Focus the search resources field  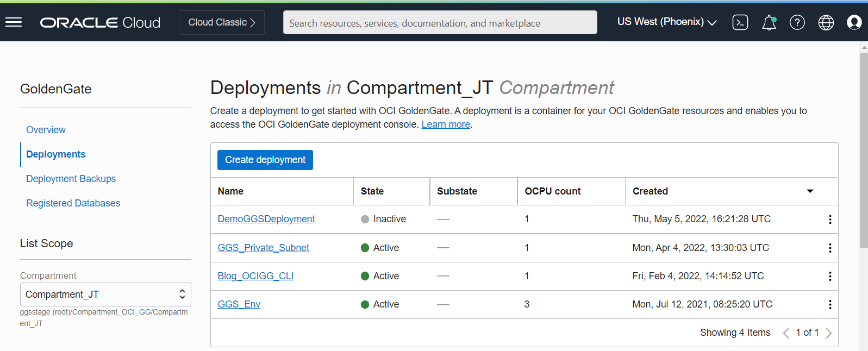[x=440, y=23]
